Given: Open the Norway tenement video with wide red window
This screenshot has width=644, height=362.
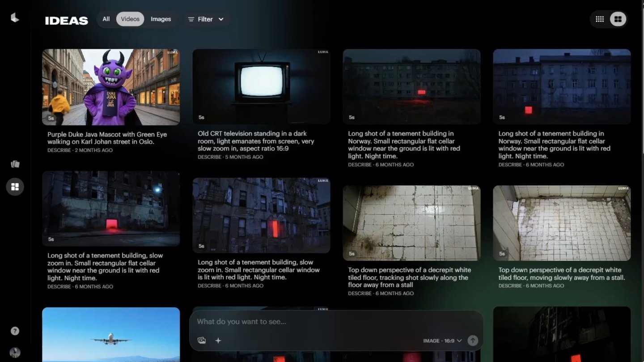Looking at the screenshot, I should pyautogui.click(x=411, y=86).
